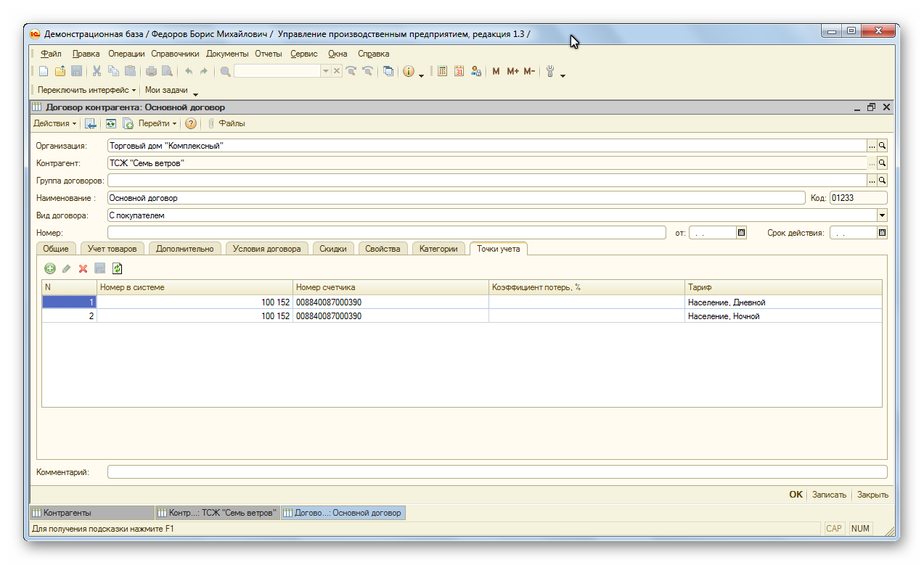Create a new document with the blank page icon
Screen dimensions: 924x565
[x=44, y=71]
